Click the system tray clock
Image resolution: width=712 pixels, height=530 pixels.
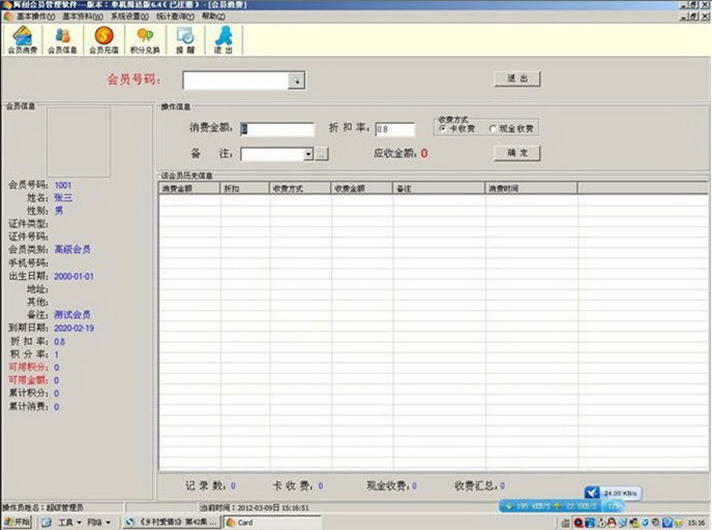[696, 523]
